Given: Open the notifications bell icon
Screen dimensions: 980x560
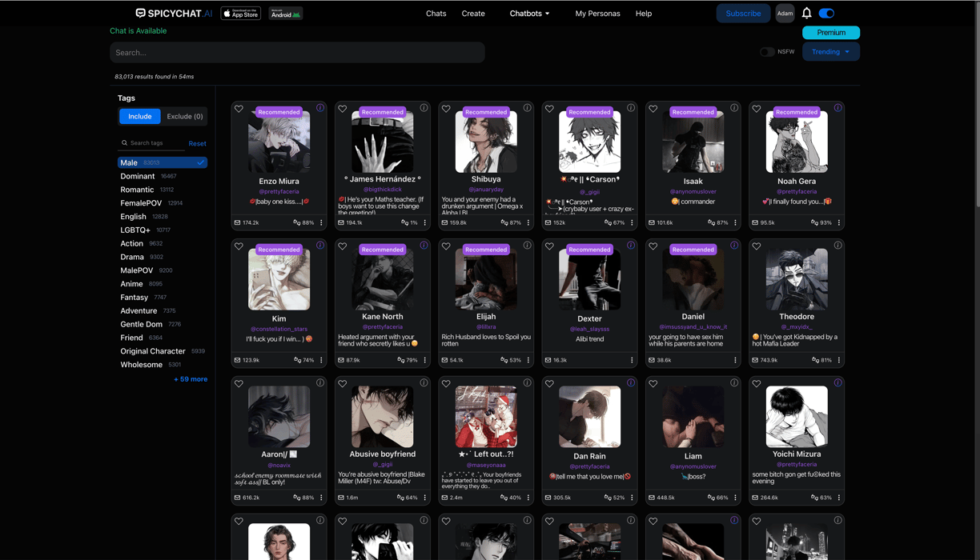Looking at the screenshot, I should click(806, 13).
